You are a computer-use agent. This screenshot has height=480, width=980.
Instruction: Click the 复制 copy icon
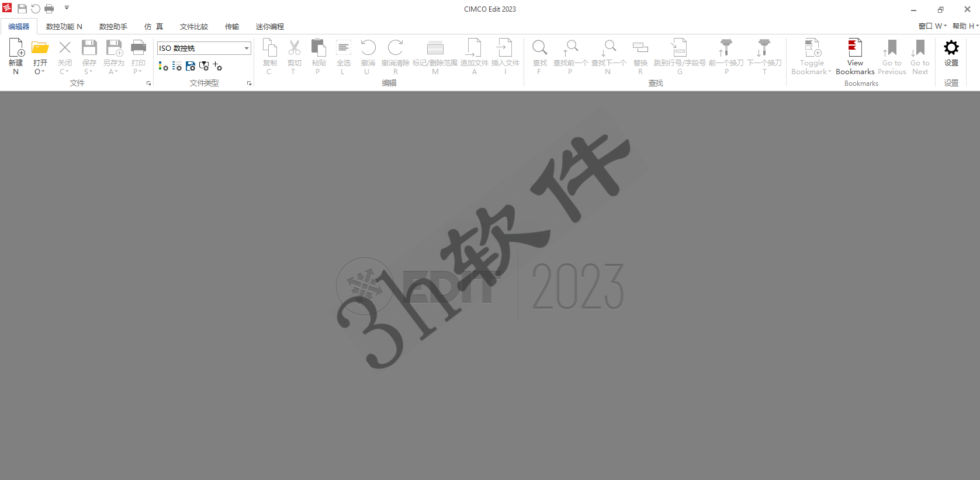click(x=269, y=48)
